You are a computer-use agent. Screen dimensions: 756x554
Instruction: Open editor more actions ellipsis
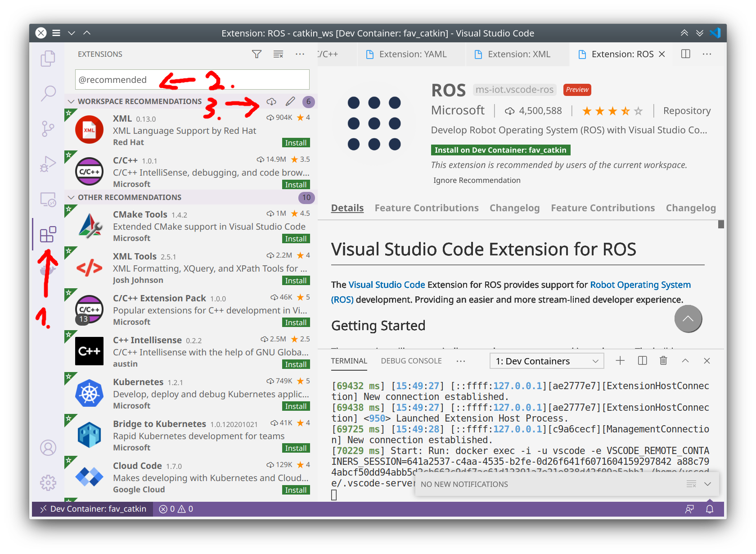707,54
